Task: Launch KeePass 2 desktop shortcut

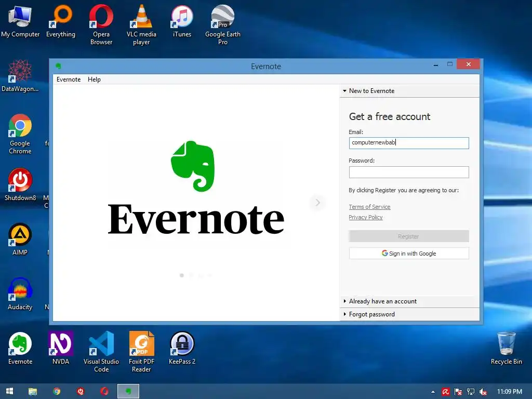Action: coord(182,348)
